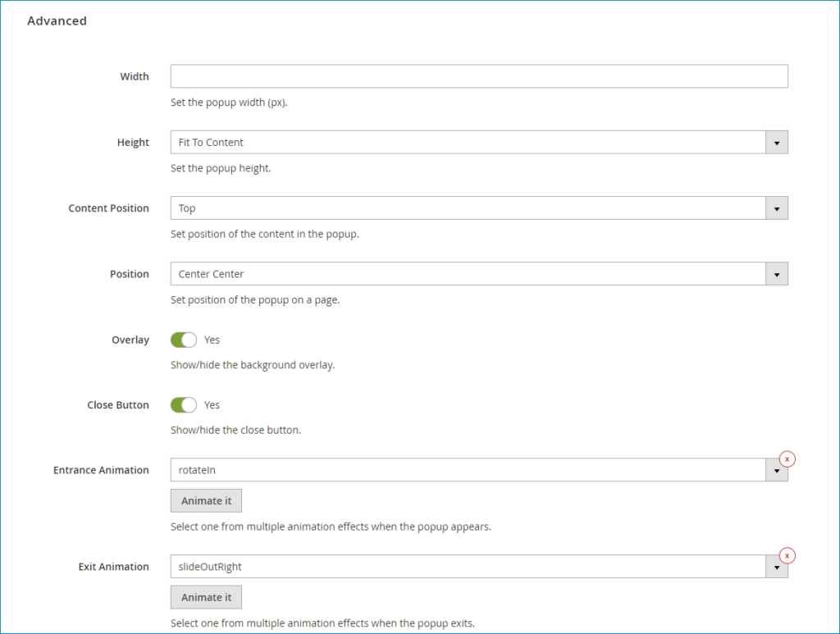The width and height of the screenshot is (840, 634).
Task: Click the Height field label
Action: coord(134,143)
